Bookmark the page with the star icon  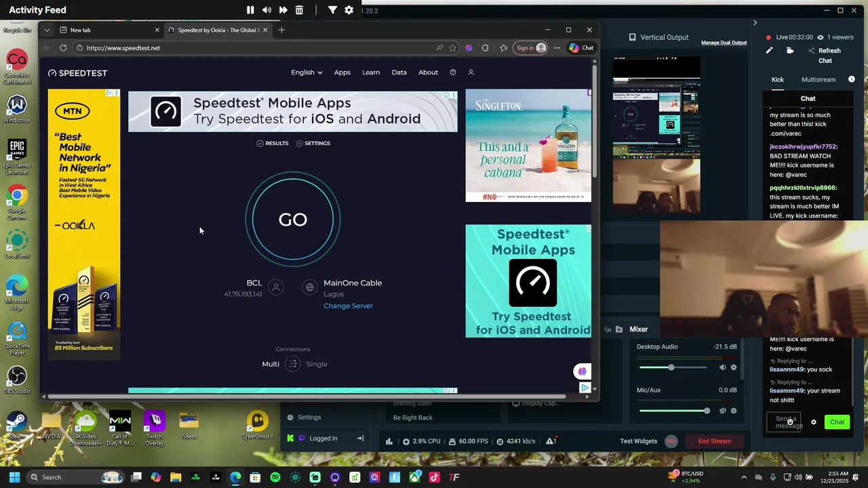pyautogui.click(x=452, y=48)
